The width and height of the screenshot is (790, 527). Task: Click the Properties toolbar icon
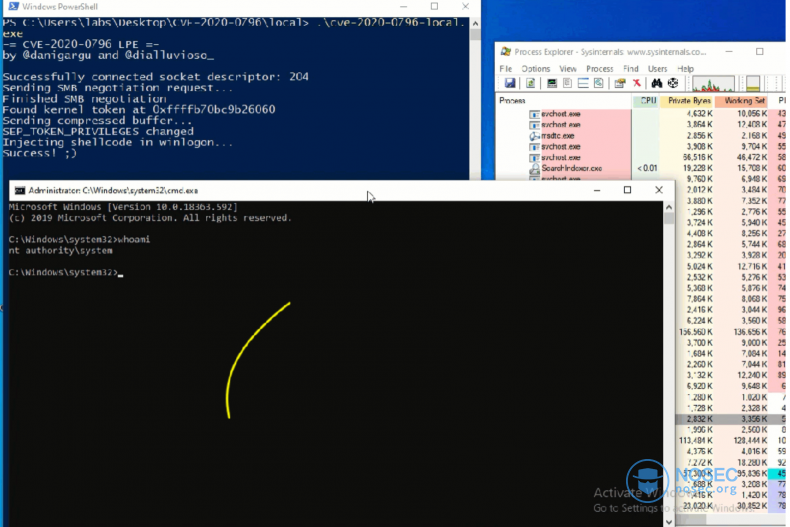tap(617, 83)
